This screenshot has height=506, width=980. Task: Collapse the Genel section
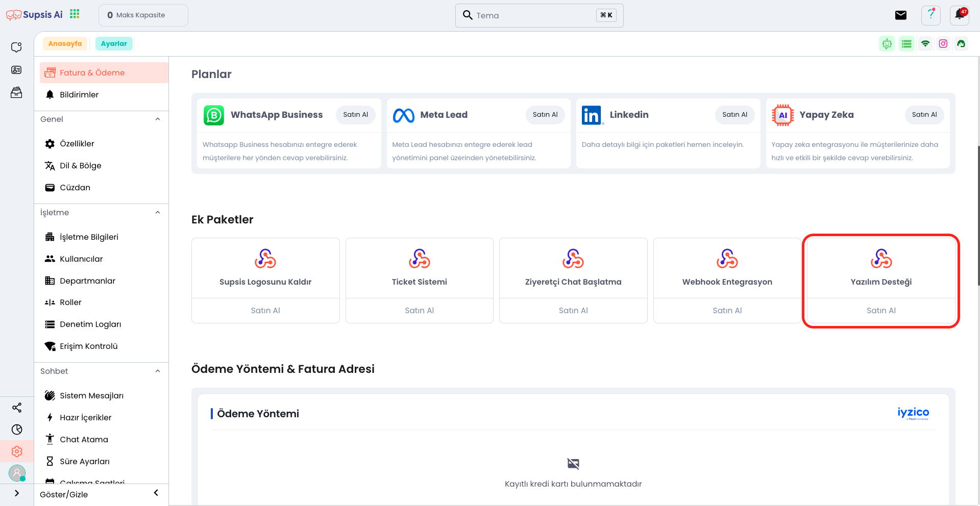[158, 119]
